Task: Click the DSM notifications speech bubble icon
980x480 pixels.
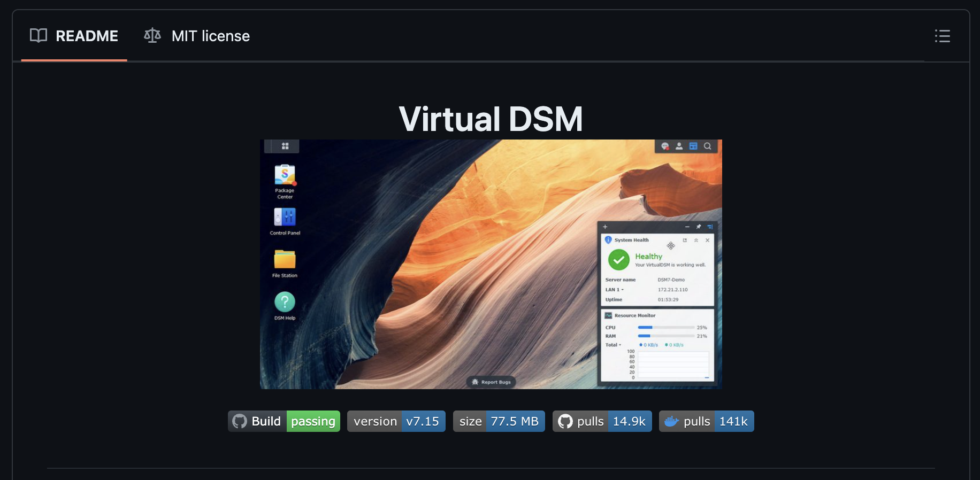Action: pyautogui.click(x=665, y=146)
